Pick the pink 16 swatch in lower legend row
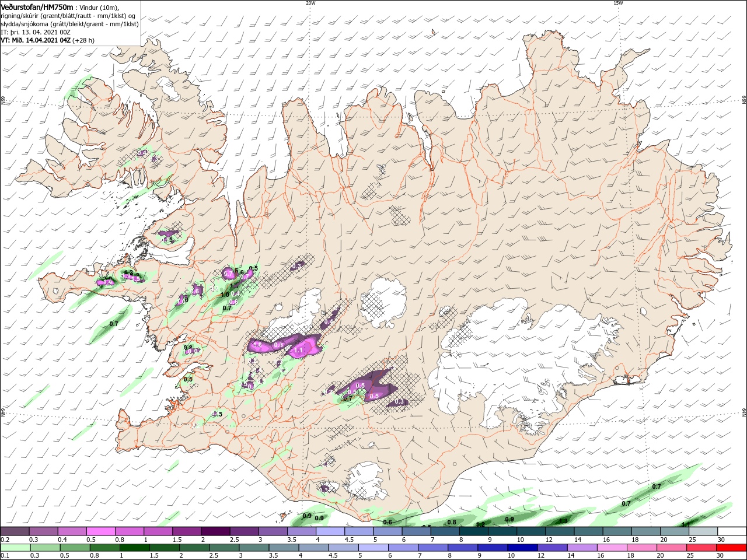Image resolution: width=747 pixels, height=560 pixels. [612, 548]
